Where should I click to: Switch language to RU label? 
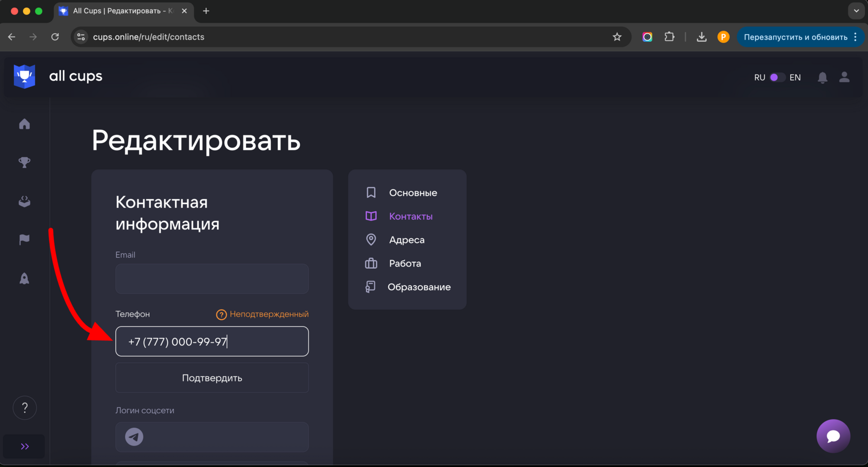click(x=760, y=77)
